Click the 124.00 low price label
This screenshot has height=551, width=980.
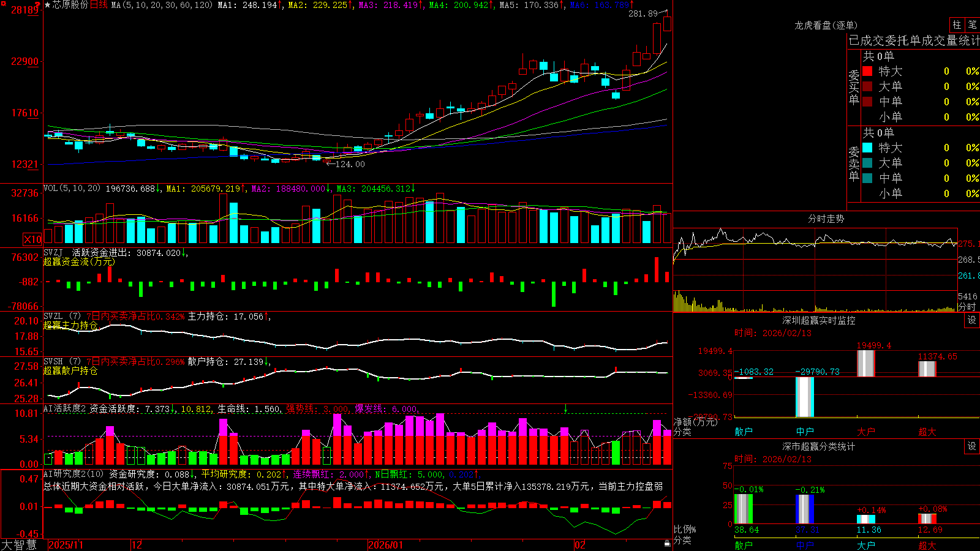350,164
